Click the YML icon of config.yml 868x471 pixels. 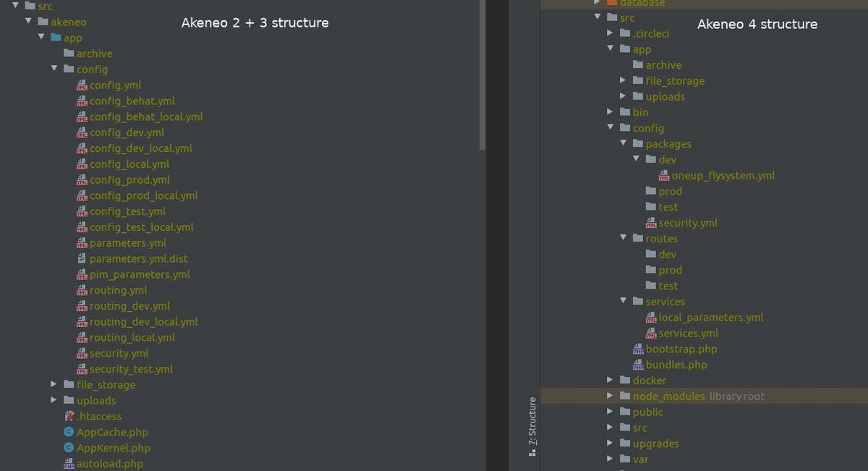82,85
